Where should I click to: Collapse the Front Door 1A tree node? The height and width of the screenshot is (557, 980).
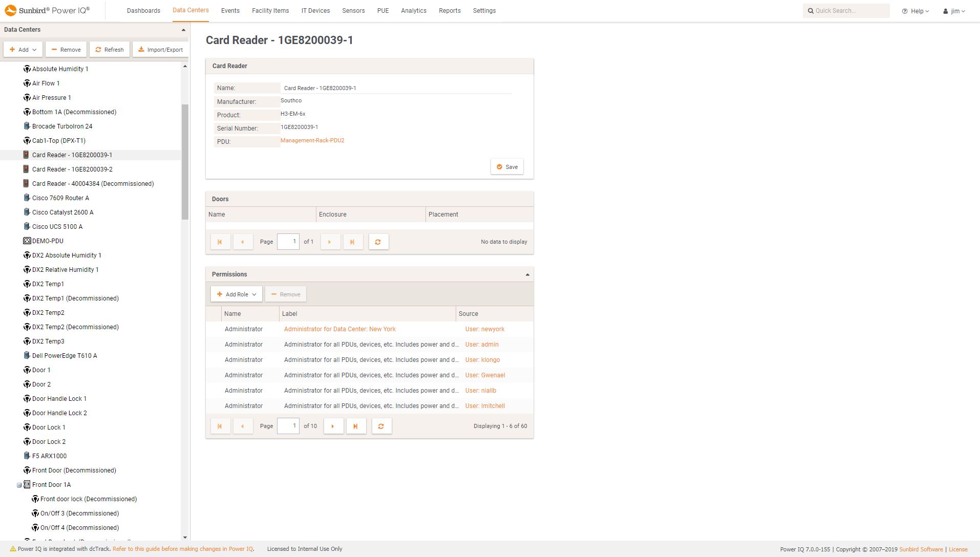click(20, 484)
